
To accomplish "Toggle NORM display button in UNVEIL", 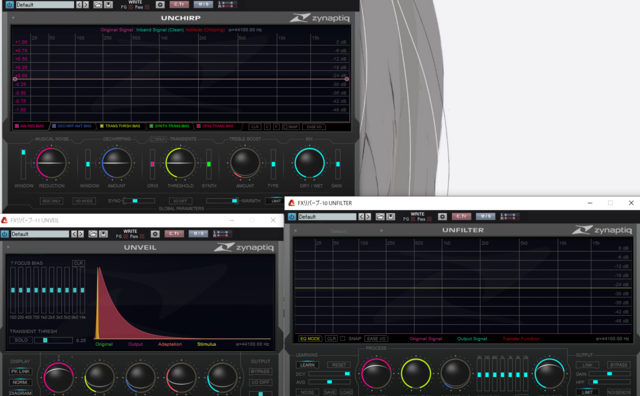I will [20, 383].
